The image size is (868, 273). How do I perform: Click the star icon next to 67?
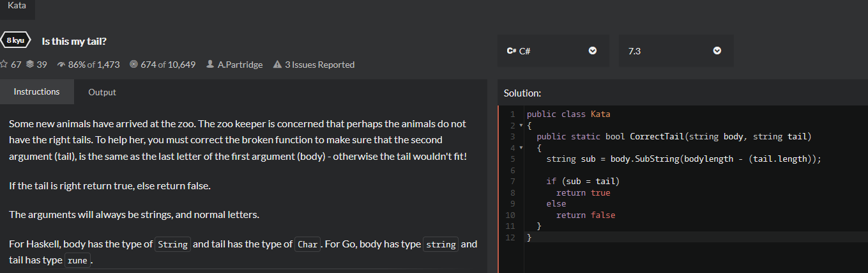[4, 65]
